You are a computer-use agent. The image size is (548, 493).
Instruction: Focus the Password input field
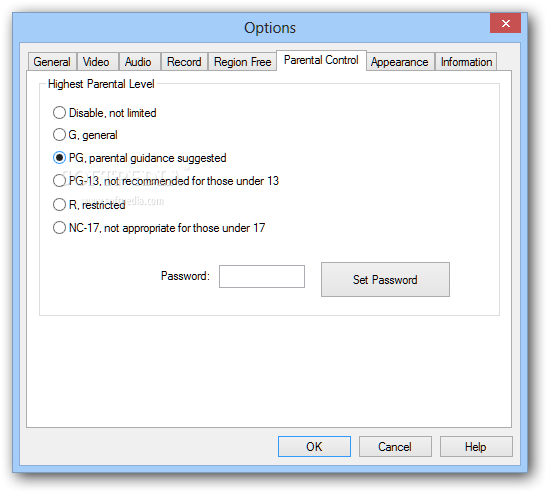[262, 276]
